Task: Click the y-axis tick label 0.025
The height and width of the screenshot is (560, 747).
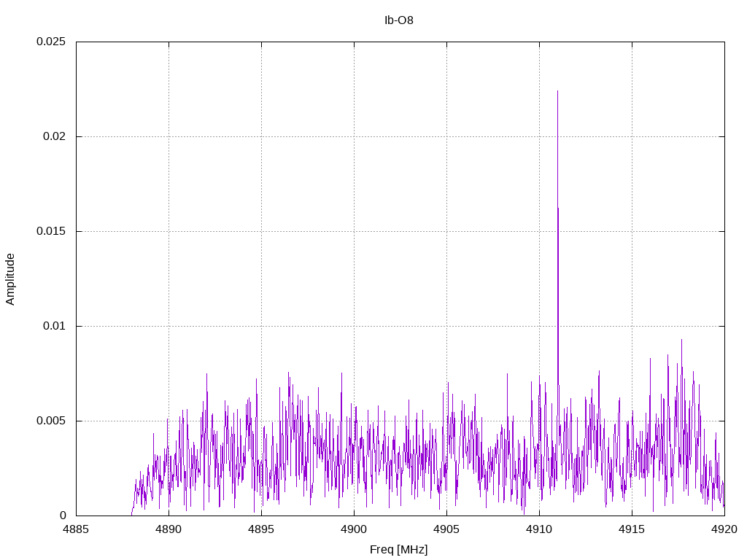Action: pos(51,42)
